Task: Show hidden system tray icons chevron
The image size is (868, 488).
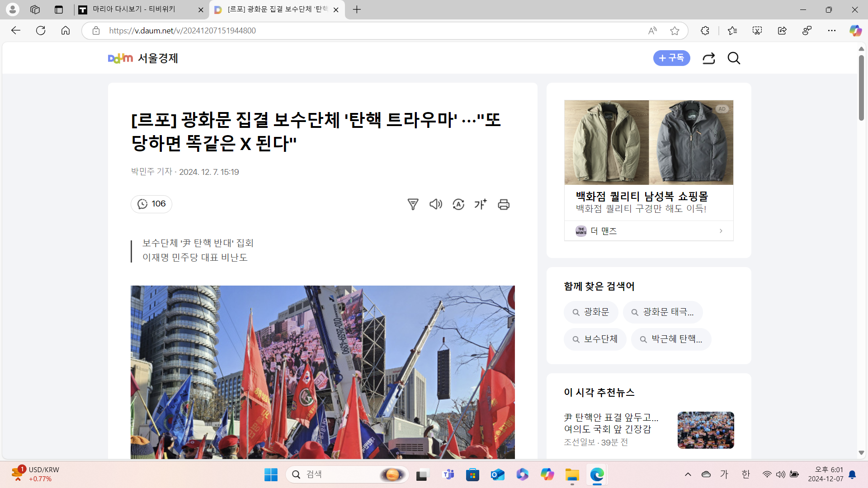Action: click(x=688, y=474)
